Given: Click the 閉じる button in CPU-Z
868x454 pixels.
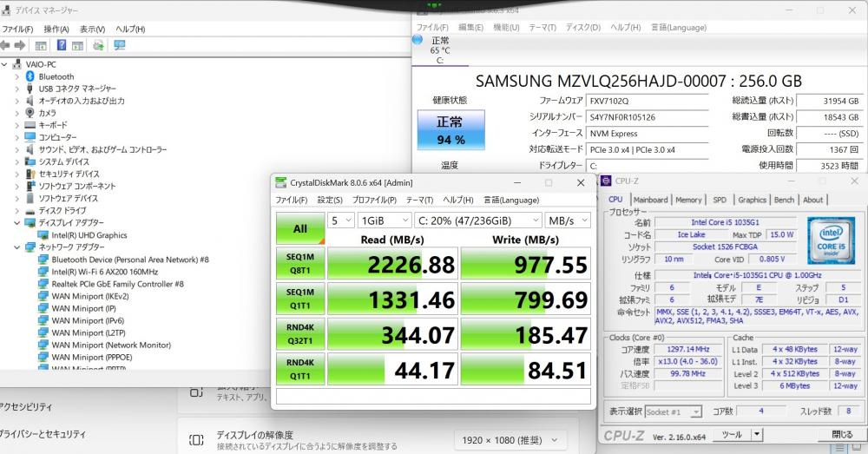Looking at the screenshot, I should 842,435.
